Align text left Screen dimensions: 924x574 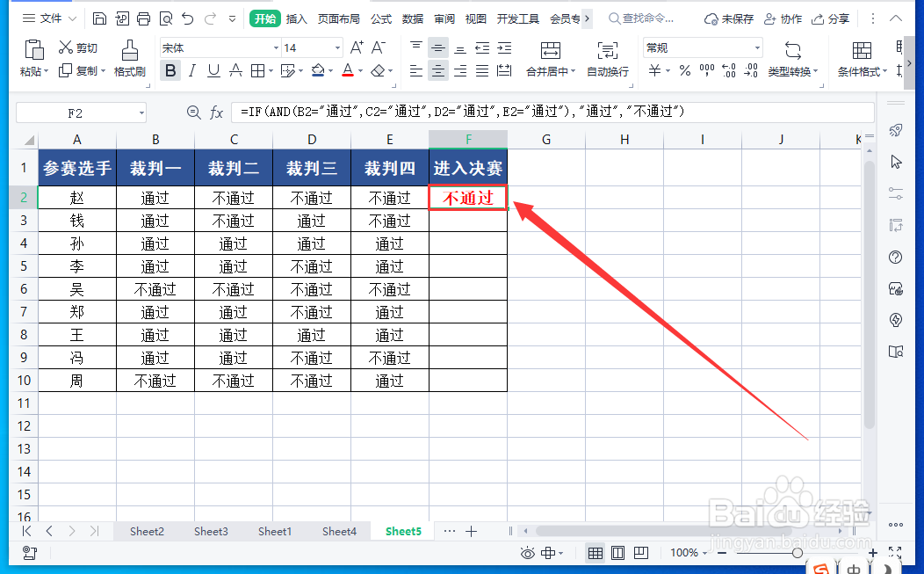[x=416, y=71]
